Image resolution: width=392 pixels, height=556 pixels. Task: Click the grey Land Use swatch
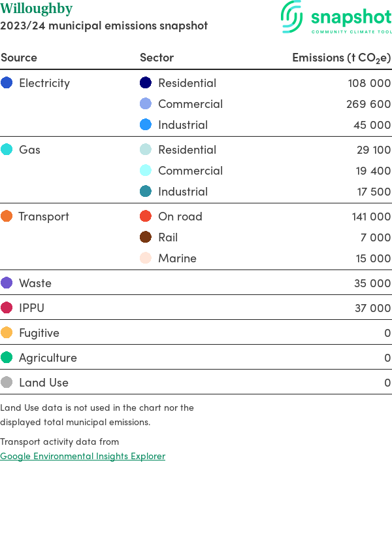point(7,382)
